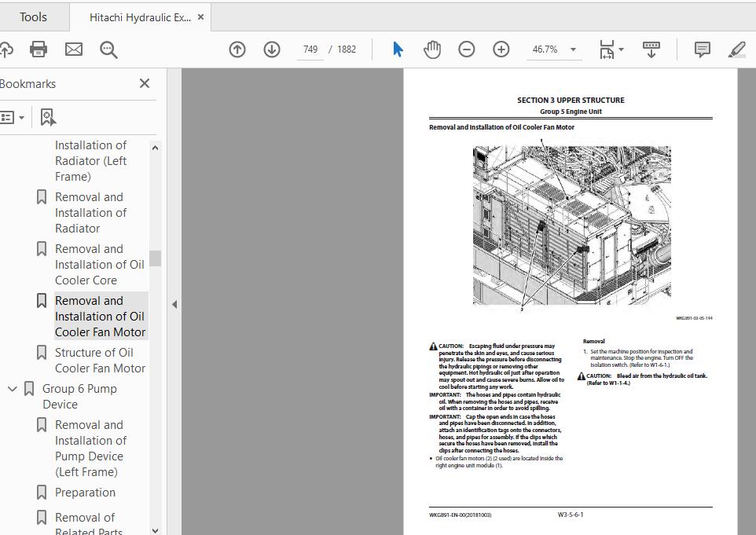756x535 pixels.
Task: Find current bookmark using bookmark-search icon
Action: tap(47, 116)
